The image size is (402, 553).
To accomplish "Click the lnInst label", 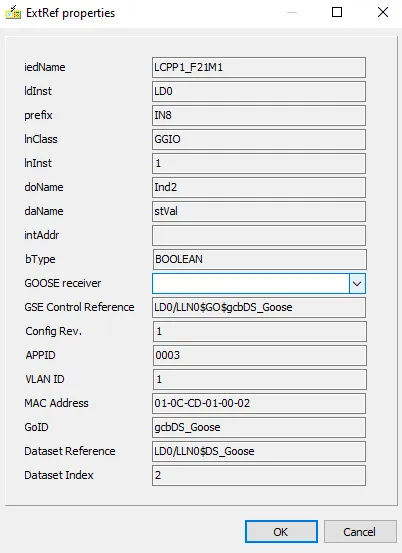I will pyautogui.click(x=38, y=163).
